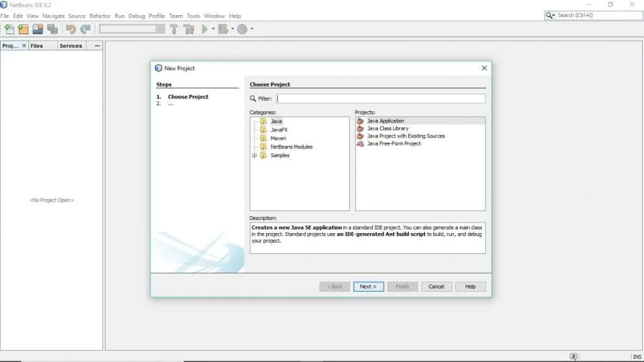Open the File menu
Screen dimensions: 644x362
(5, 16)
